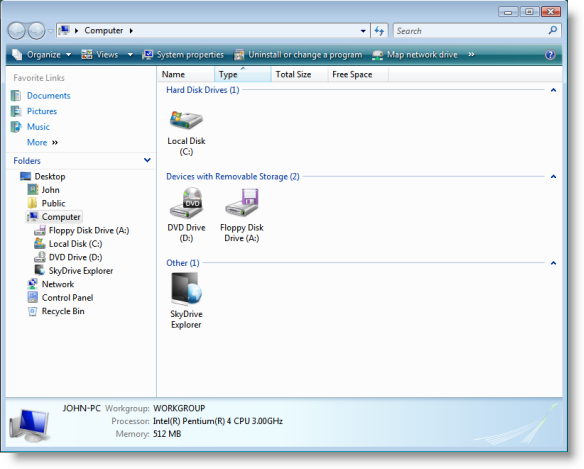Collapse the Other group
The height and width of the screenshot is (469, 584).
[x=553, y=263]
